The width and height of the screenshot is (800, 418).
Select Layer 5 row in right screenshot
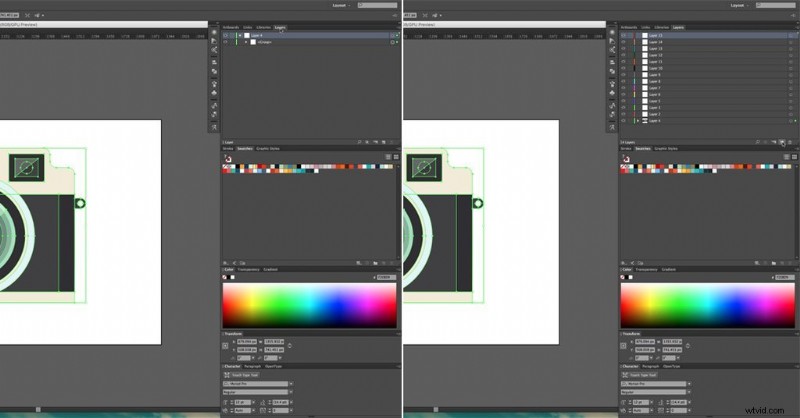(709, 101)
